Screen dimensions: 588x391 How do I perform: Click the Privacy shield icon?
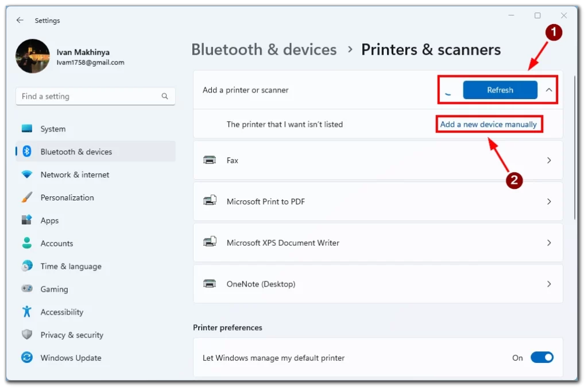27,334
